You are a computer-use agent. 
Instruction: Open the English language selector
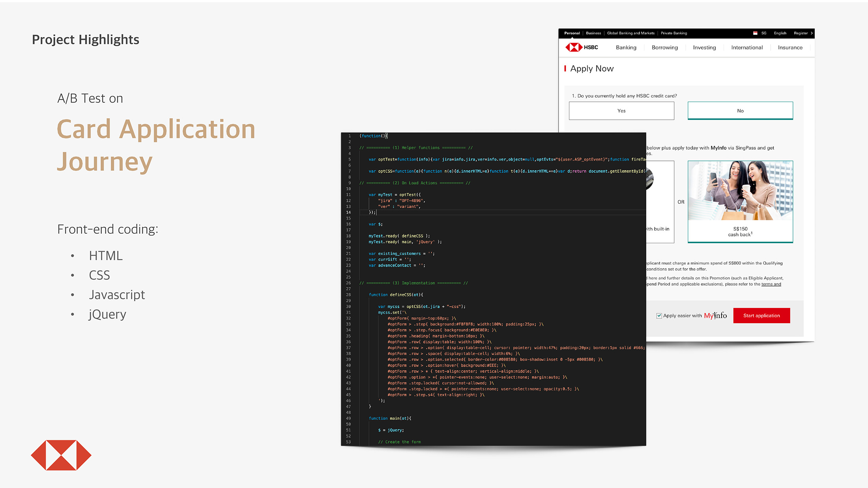(x=780, y=33)
